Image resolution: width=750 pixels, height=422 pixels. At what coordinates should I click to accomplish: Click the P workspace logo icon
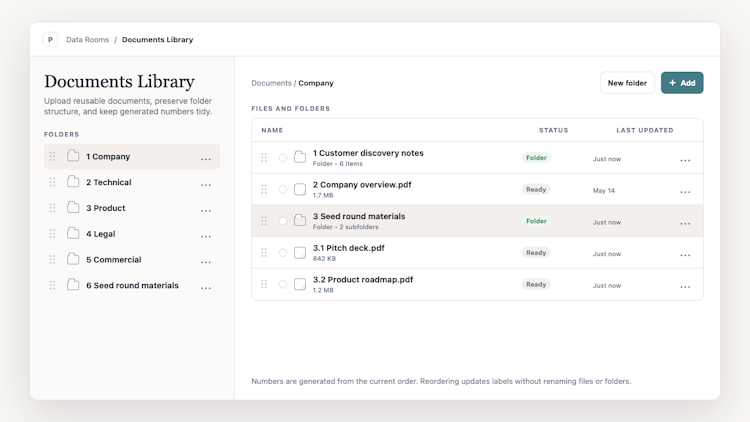(x=50, y=40)
